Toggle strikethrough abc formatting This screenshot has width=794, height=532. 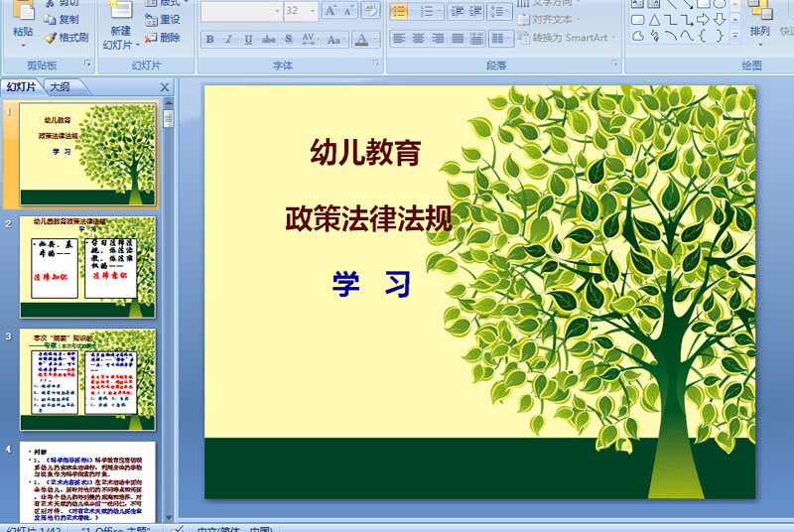point(268,39)
